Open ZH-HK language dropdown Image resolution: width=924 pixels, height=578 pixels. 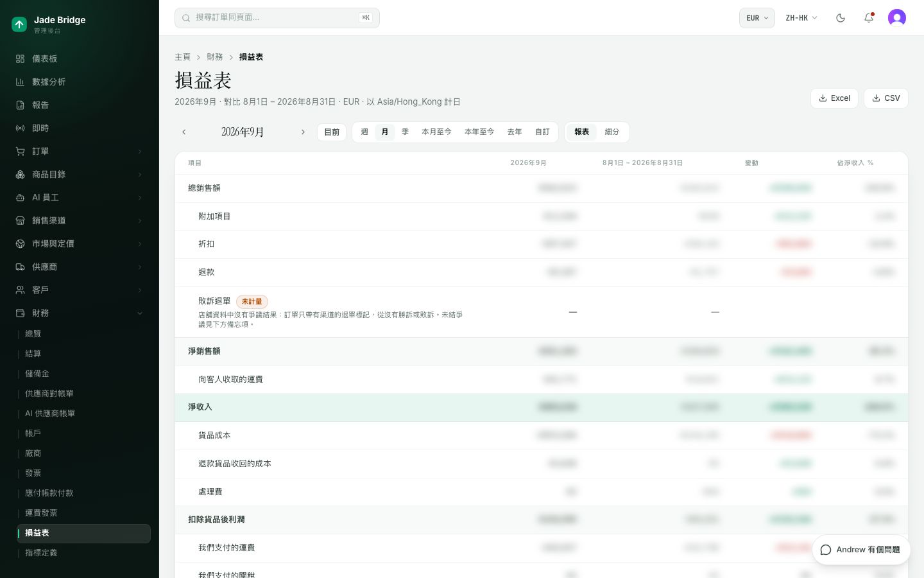click(x=801, y=18)
